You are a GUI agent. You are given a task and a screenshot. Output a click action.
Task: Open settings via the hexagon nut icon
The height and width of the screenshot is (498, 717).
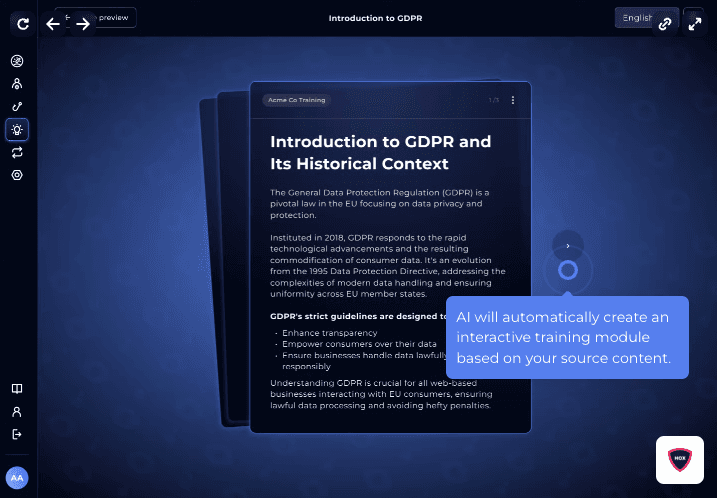pos(17,175)
